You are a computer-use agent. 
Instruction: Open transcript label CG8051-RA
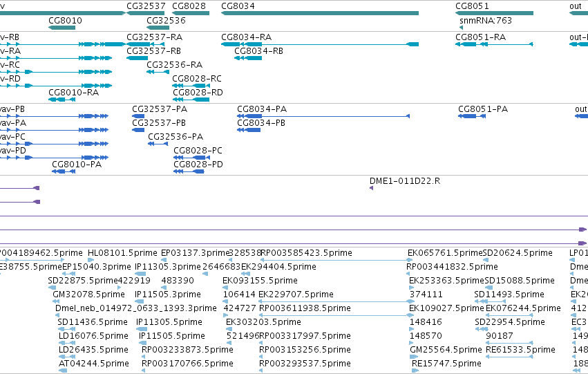[x=480, y=37]
